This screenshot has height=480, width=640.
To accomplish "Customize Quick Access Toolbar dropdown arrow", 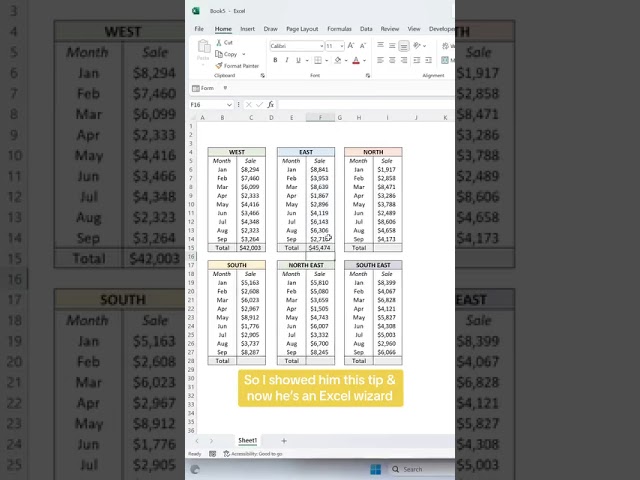I will (225, 88).
